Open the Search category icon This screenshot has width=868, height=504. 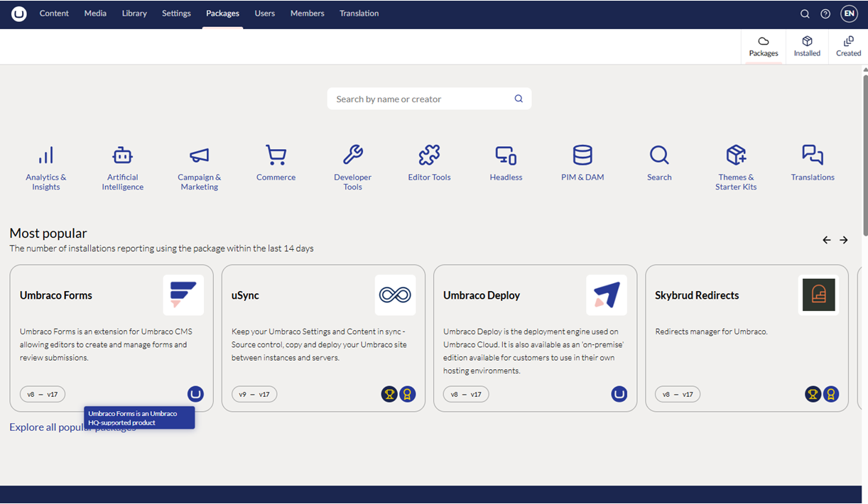pos(659,155)
